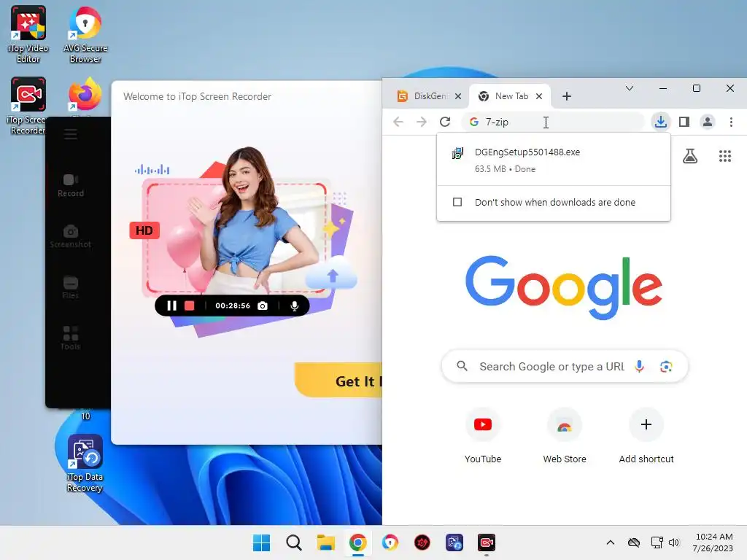Open Files in iTop sidebar

coord(71,287)
